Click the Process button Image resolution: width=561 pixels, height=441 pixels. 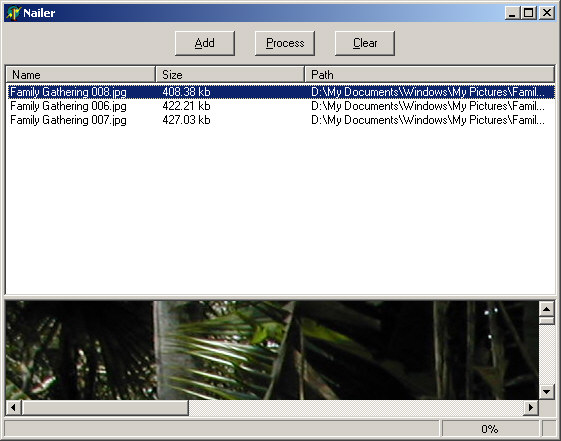(x=285, y=43)
